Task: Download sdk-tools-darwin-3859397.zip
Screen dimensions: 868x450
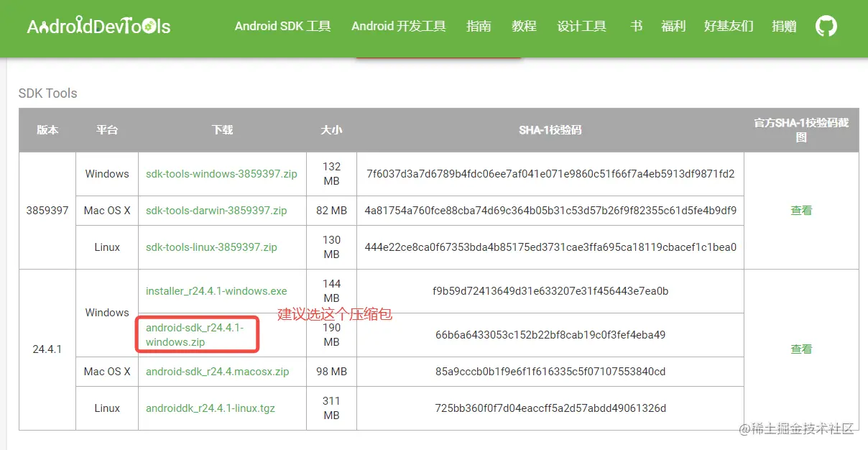Action: pos(216,211)
